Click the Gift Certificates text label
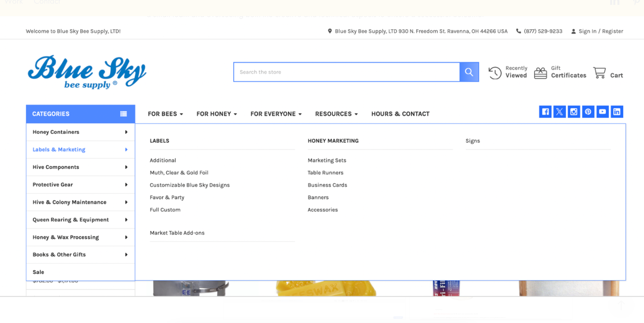644x323 pixels. 568,72
